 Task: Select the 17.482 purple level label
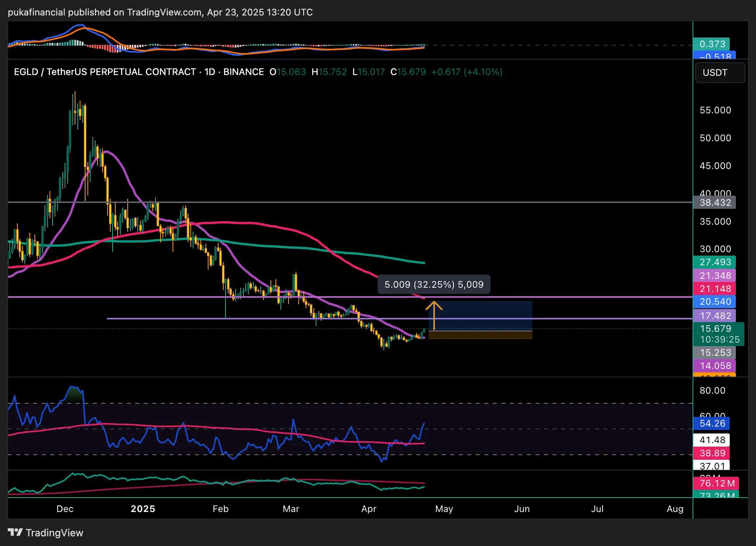[715, 316]
